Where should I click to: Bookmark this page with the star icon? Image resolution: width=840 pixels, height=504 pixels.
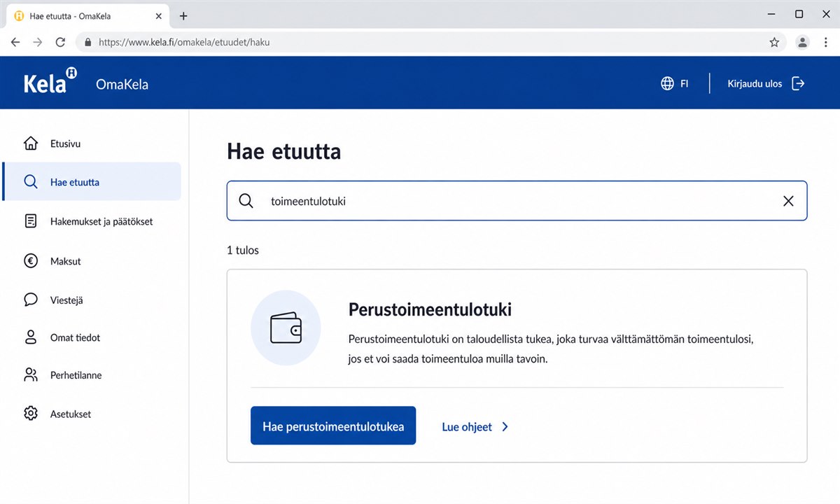click(774, 42)
